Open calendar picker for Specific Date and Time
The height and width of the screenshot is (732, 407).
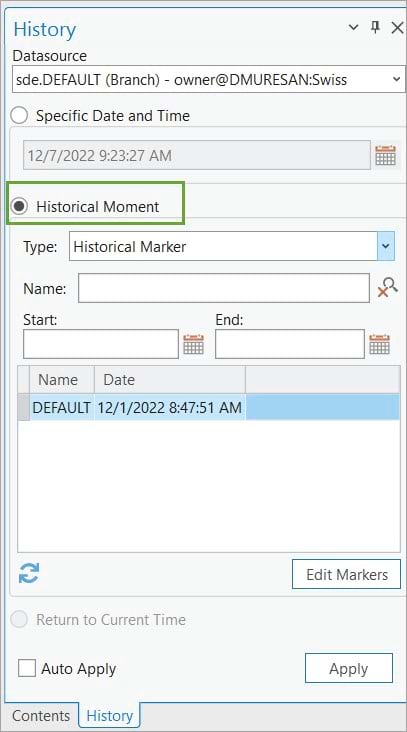click(x=386, y=155)
